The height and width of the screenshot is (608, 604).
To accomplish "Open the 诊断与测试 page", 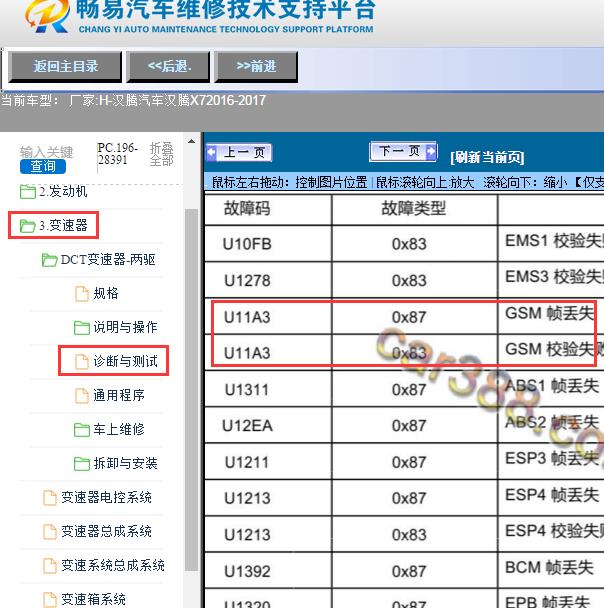I will [125, 361].
